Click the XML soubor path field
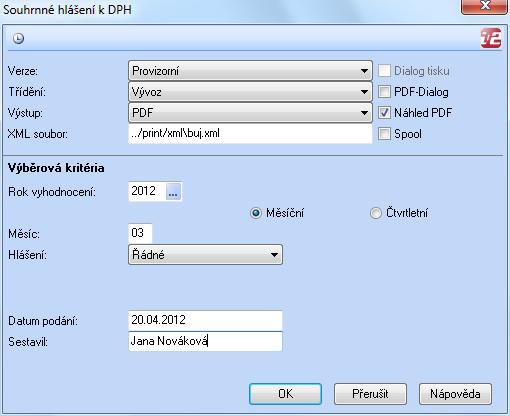This screenshot has height=416, width=510. (x=250, y=134)
